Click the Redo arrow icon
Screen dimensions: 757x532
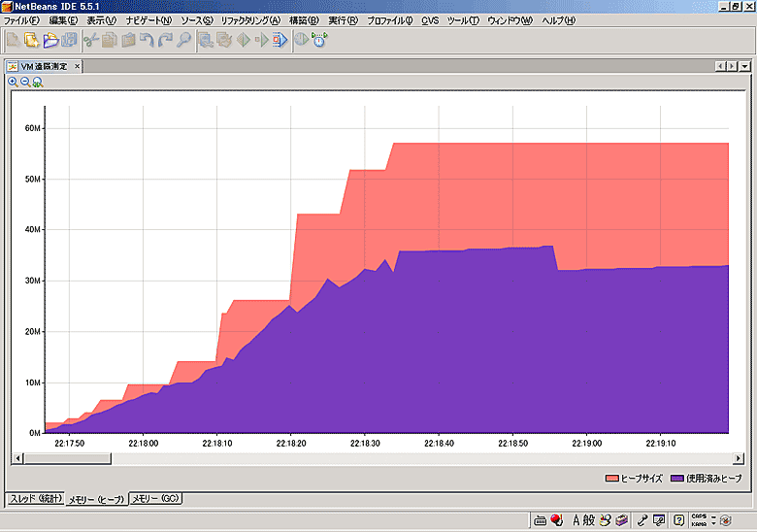click(165, 40)
